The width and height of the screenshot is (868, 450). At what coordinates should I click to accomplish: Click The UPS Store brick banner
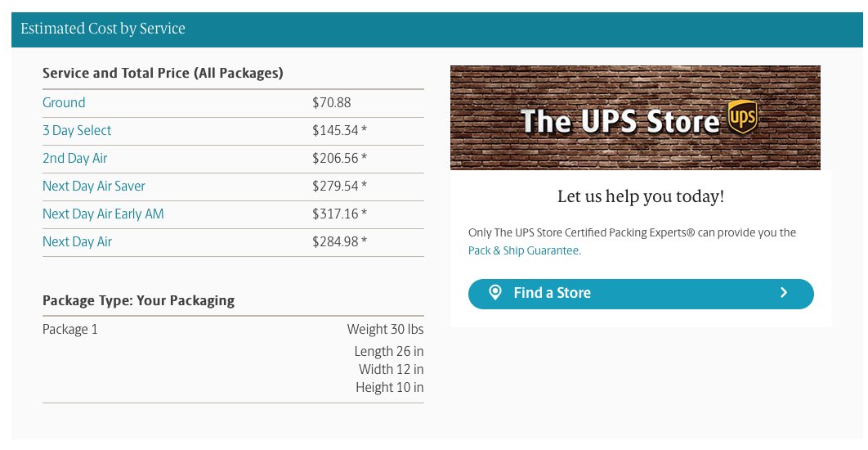[x=635, y=118]
